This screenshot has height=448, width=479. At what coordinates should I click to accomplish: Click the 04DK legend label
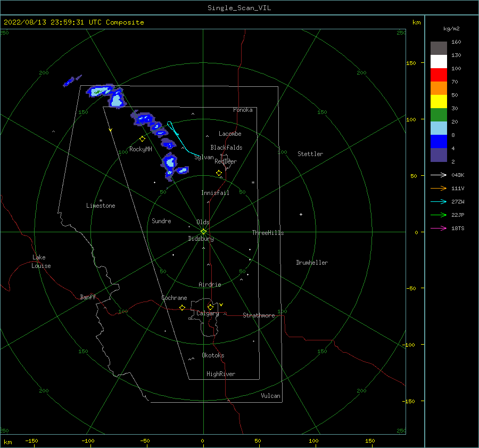point(458,175)
